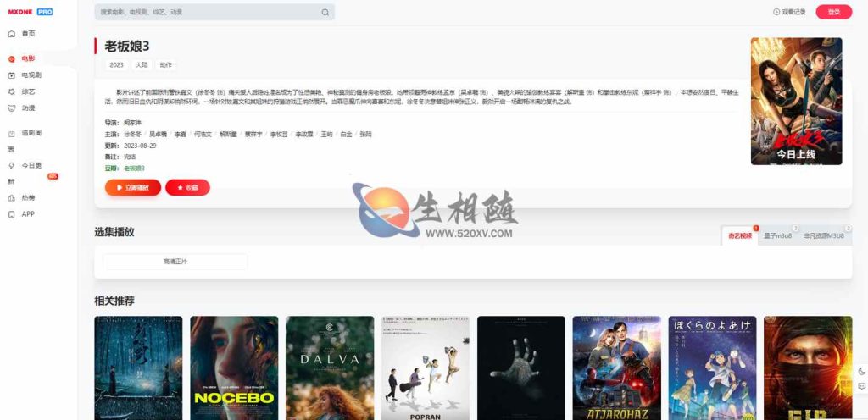This screenshot has width=868, height=420.
Task: Click the 热榜 menu label
Action: pyautogui.click(x=28, y=198)
